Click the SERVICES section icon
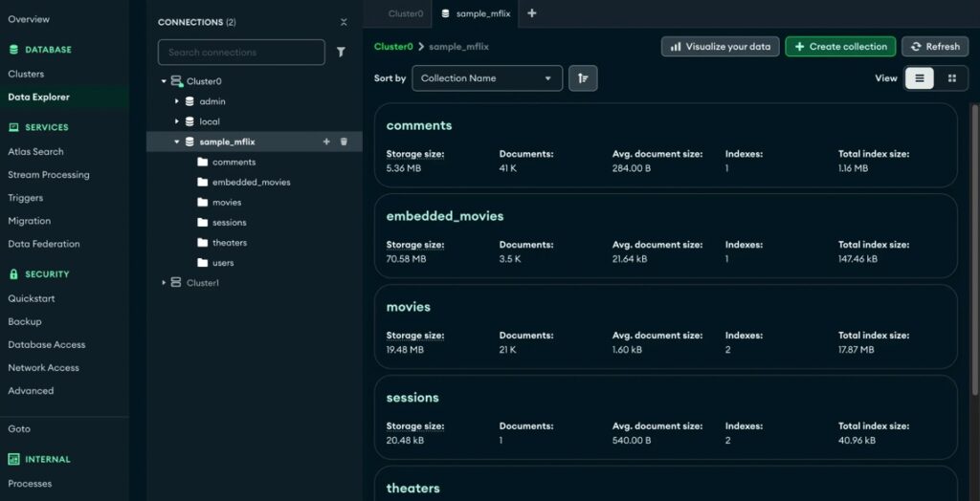Viewport: 980px width, 501px height. pos(13,127)
